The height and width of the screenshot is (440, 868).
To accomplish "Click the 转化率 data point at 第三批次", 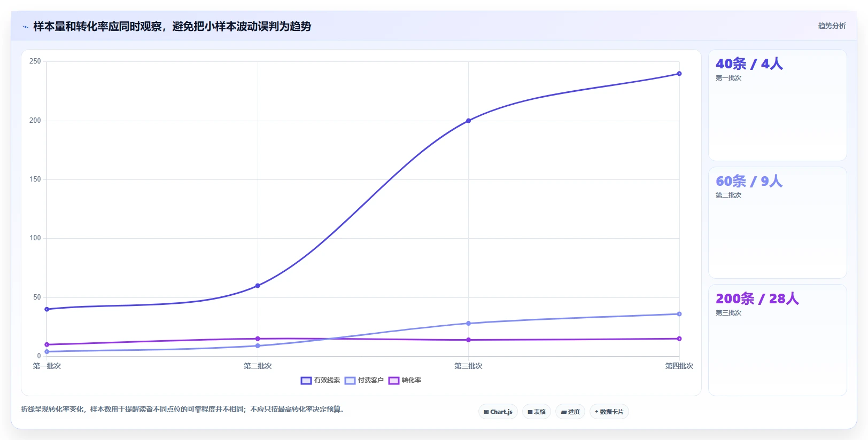I will (x=469, y=340).
